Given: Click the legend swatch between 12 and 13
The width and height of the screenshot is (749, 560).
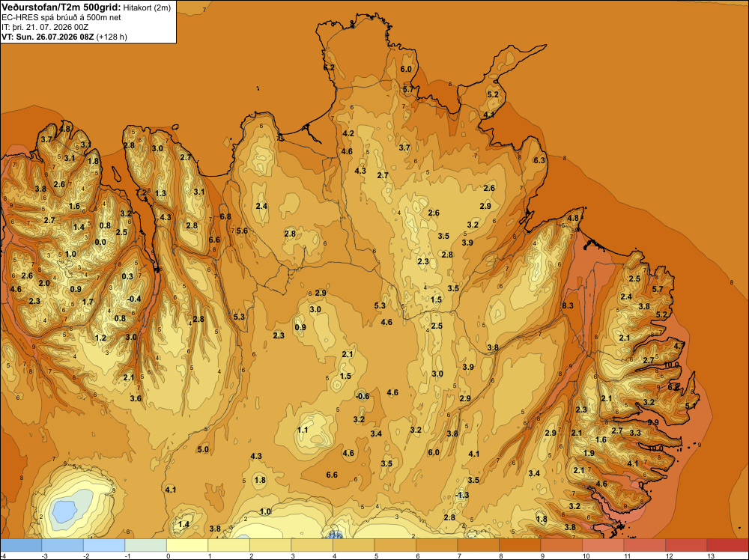Looking at the screenshot, I should click(685, 545).
